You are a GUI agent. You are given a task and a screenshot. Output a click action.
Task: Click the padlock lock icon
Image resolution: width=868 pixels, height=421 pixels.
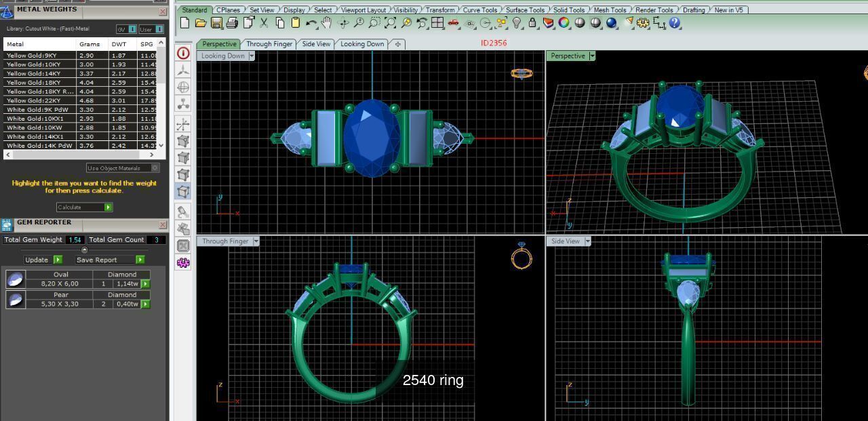(532, 23)
